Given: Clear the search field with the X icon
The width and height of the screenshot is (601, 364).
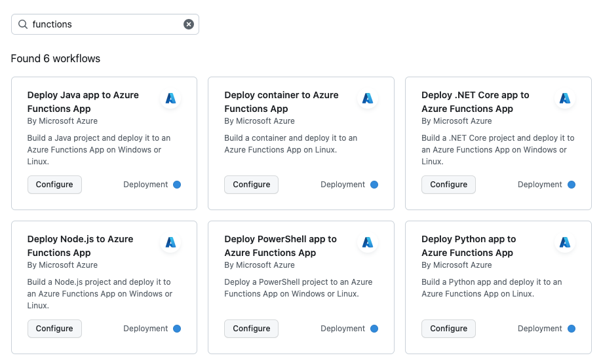Looking at the screenshot, I should pos(189,24).
